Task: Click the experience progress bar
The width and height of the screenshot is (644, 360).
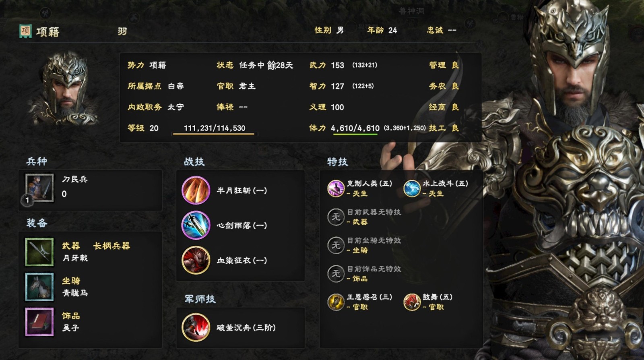Action: 215,134
